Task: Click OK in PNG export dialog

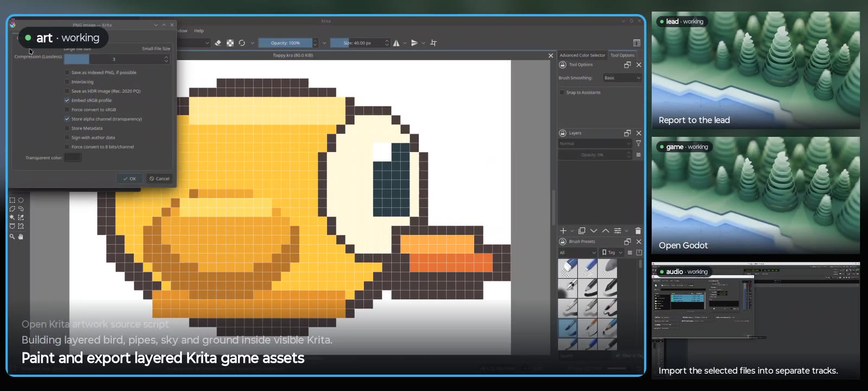Action: click(x=129, y=179)
